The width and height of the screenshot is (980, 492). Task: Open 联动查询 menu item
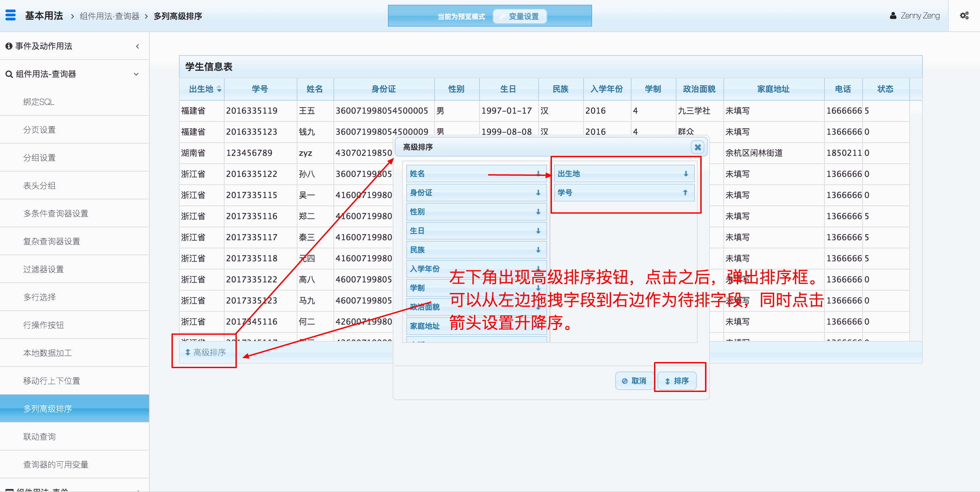tap(39, 437)
